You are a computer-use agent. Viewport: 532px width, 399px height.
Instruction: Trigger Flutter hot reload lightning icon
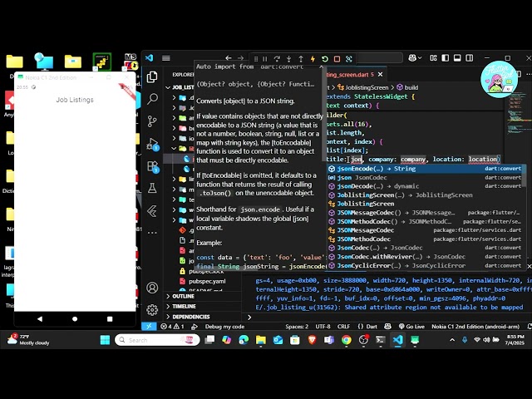(313, 59)
